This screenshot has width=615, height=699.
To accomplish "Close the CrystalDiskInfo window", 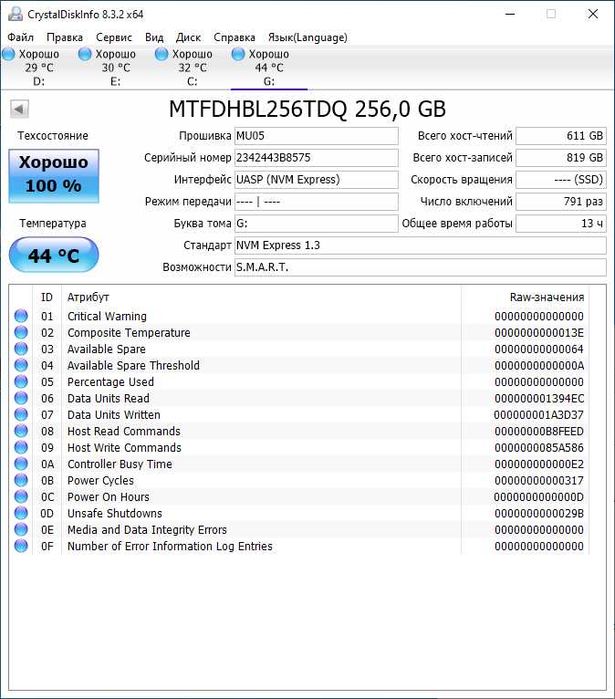I will tap(593, 14).
